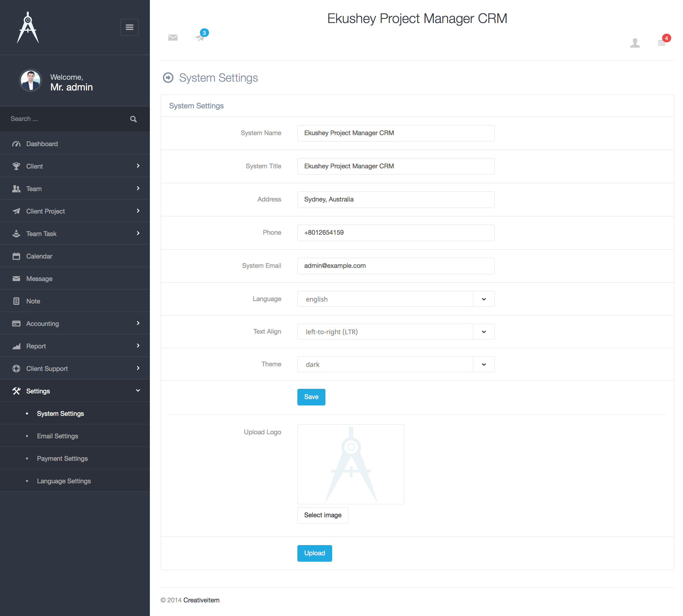Open Email Settings in sidebar

tap(58, 436)
